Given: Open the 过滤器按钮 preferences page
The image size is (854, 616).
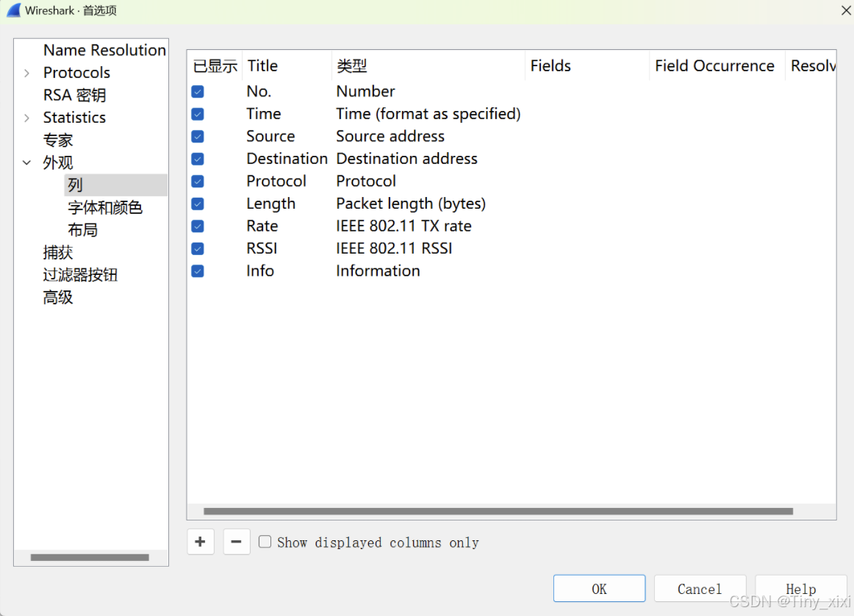Looking at the screenshot, I should 80,274.
